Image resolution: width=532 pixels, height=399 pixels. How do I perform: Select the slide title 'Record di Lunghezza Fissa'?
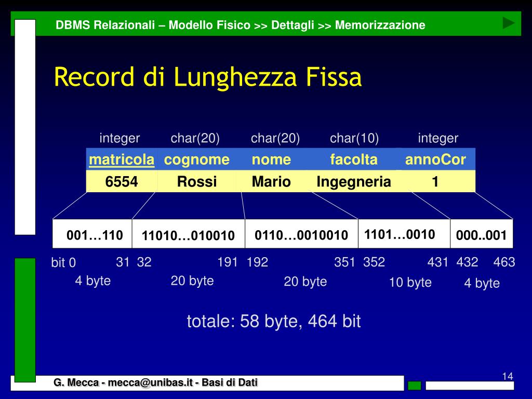point(208,77)
